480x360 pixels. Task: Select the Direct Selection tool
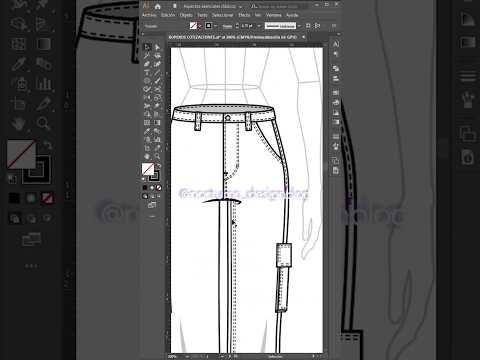pyautogui.click(x=157, y=47)
